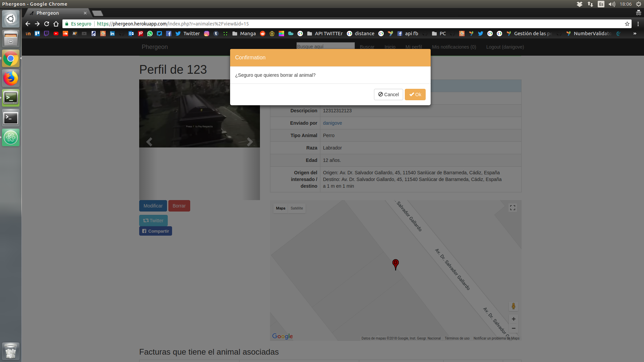Open the Trash in the dock
This screenshot has height=362, width=644.
11,351
